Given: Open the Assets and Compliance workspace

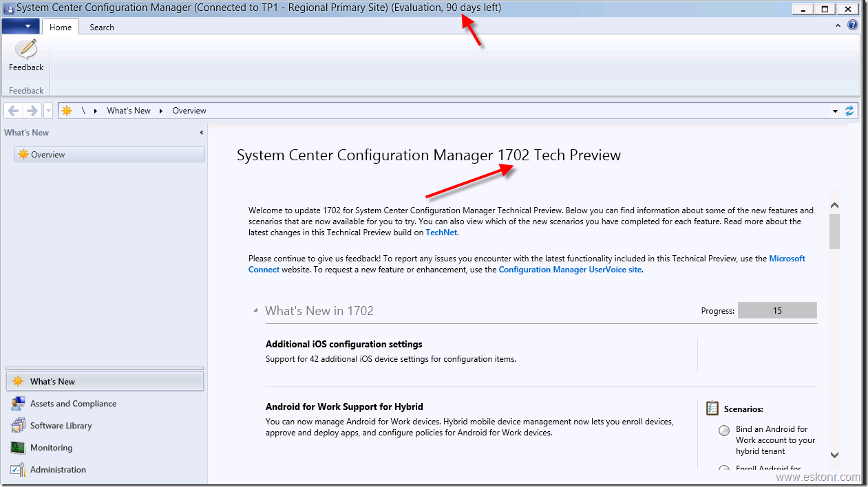Looking at the screenshot, I should tap(105, 404).
